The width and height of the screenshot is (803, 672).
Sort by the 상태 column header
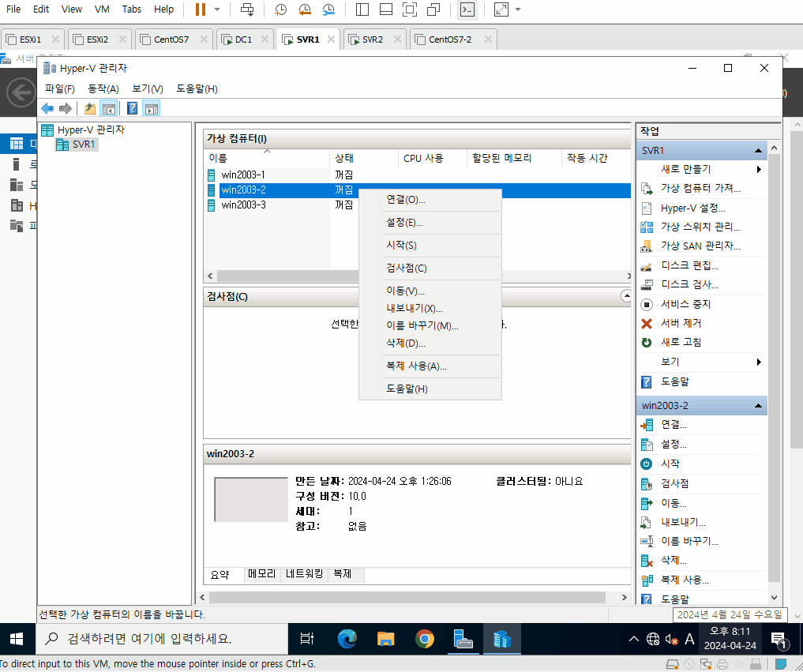[x=364, y=158]
